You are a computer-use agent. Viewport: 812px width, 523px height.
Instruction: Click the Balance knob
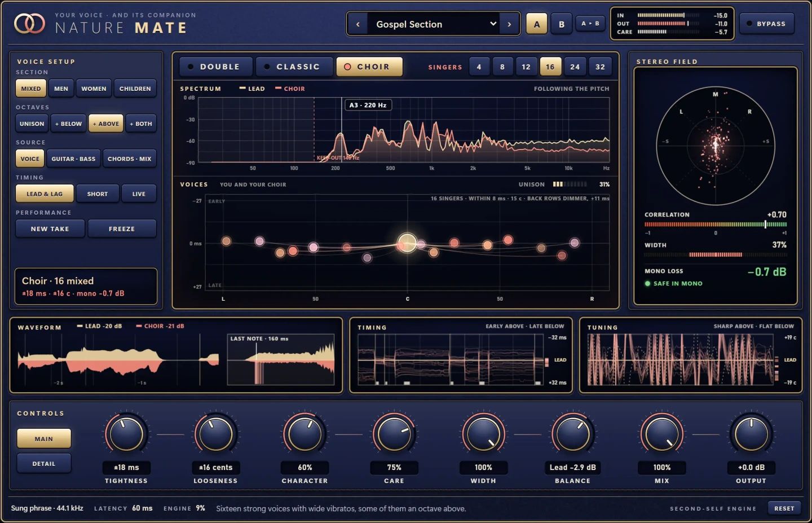(572, 434)
